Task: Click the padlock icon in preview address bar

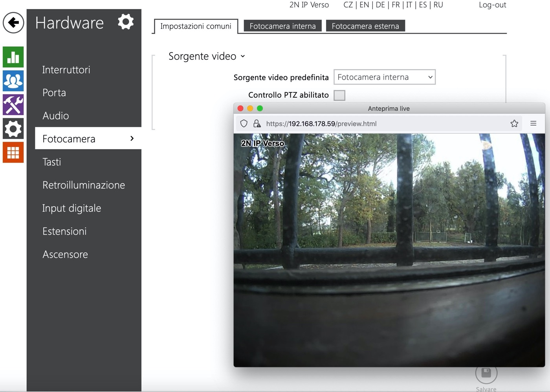Action: (x=257, y=124)
